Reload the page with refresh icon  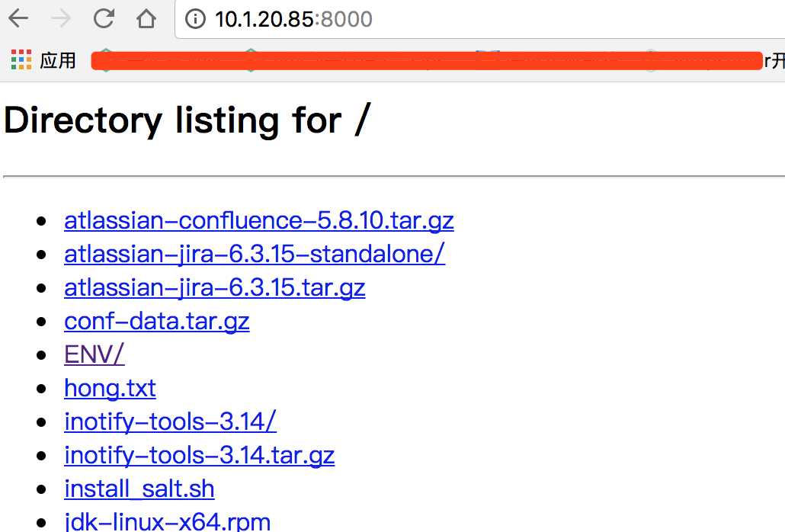tap(104, 19)
